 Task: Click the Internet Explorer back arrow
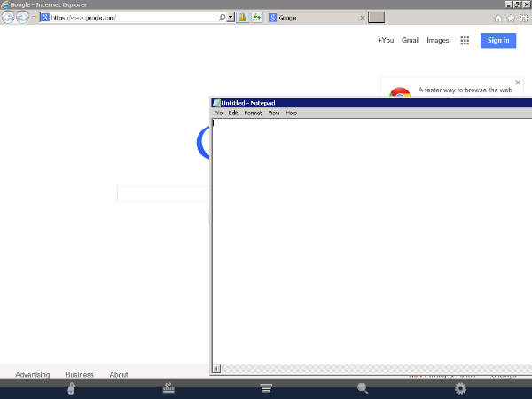click(8, 17)
